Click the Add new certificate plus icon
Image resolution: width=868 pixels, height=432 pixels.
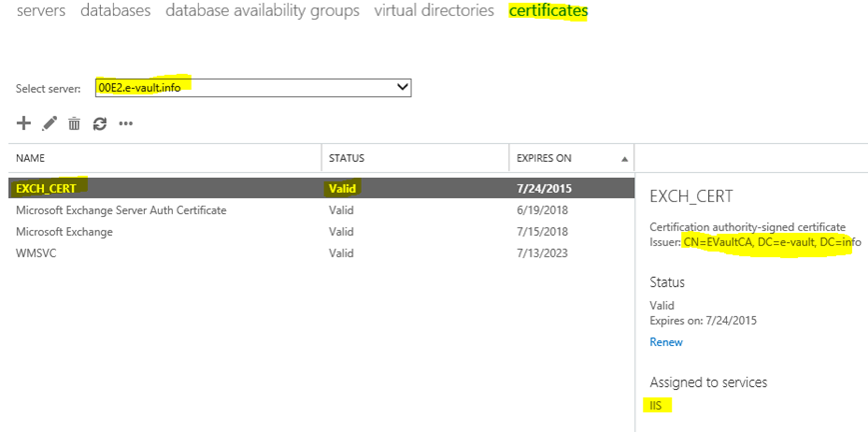click(24, 123)
